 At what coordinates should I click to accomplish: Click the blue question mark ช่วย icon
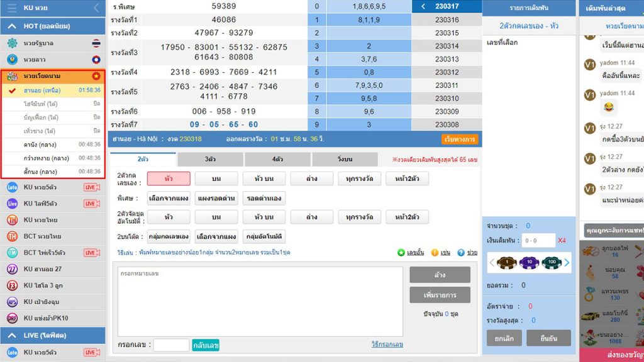click(461, 253)
